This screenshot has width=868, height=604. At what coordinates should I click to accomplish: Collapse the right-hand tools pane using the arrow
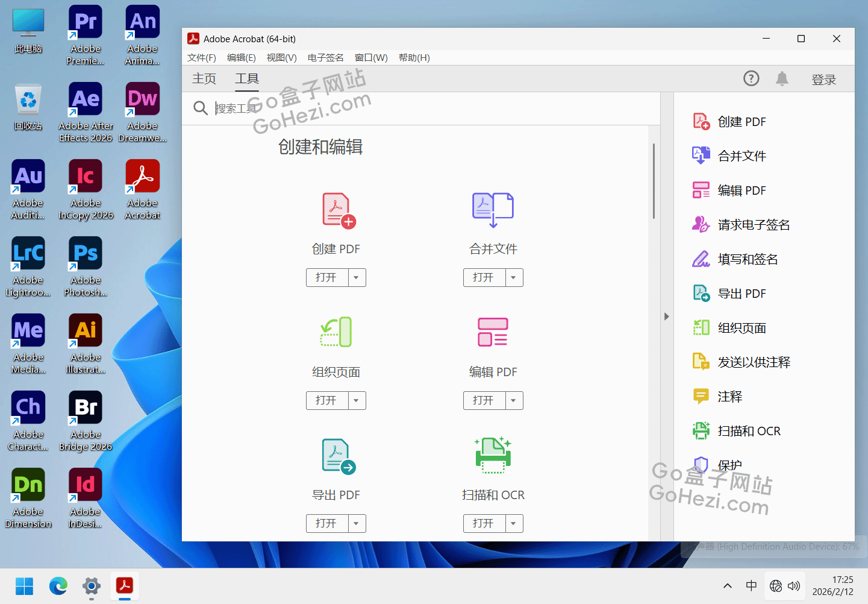tap(666, 316)
